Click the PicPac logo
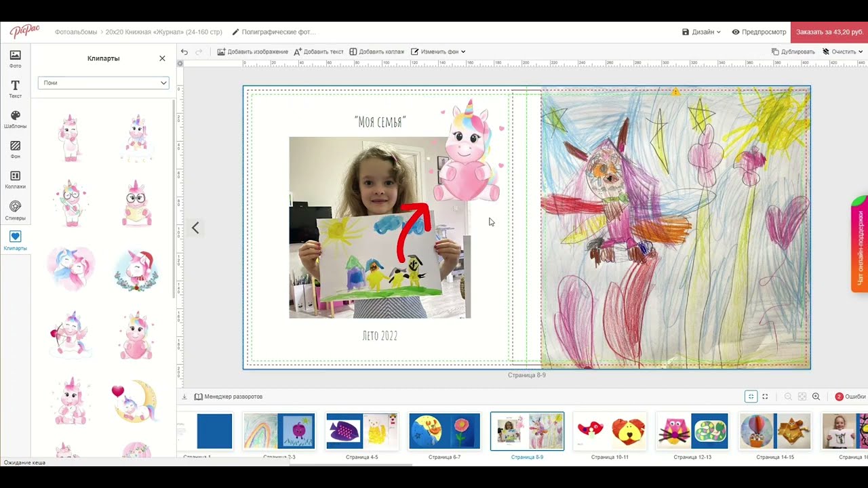 coord(24,31)
